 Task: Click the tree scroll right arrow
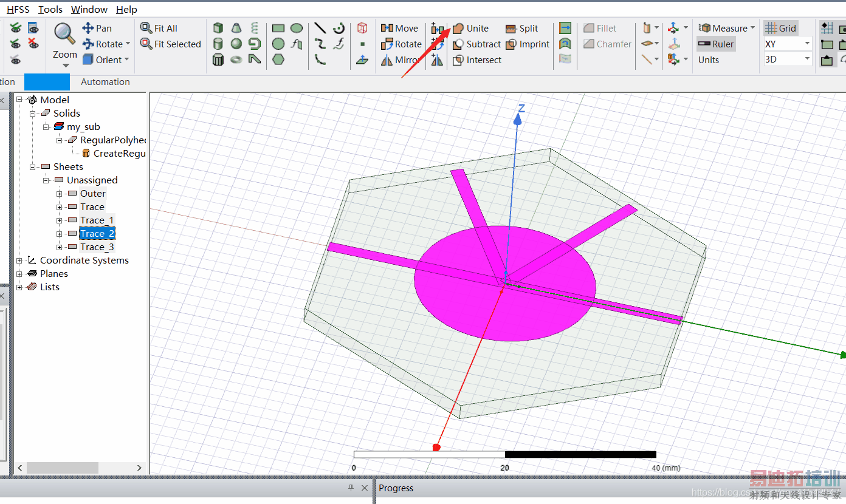139,468
